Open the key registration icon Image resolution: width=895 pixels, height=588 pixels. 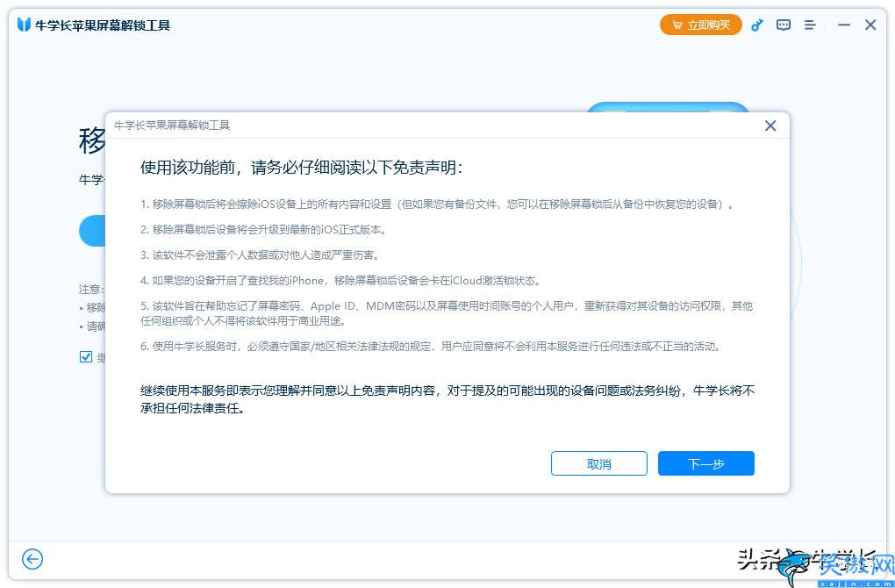pyautogui.click(x=757, y=25)
